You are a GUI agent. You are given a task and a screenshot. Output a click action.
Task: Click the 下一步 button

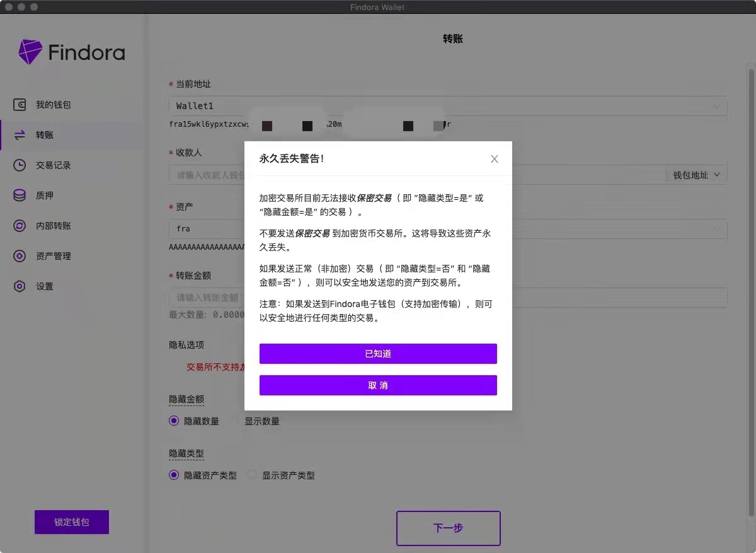(449, 528)
